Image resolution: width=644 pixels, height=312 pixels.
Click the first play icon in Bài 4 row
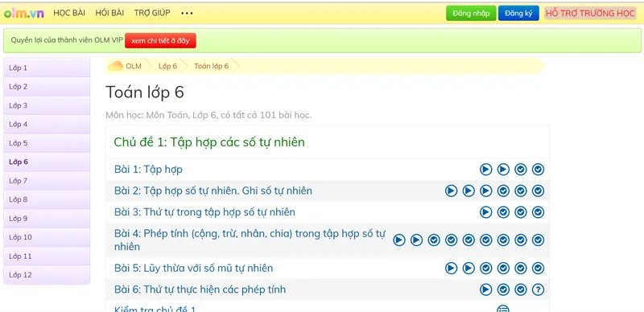tap(398, 240)
